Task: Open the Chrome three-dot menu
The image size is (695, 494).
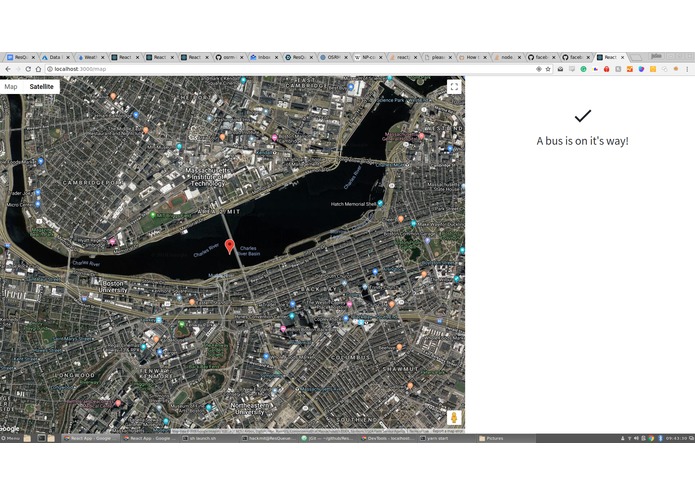Action: pyautogui.click(x=687, y=69)
